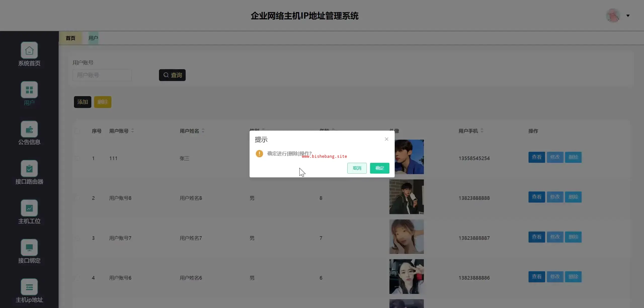This screenshot has width=644, height=308.
Task: Click the user avatar in the header
Action: 613,16
